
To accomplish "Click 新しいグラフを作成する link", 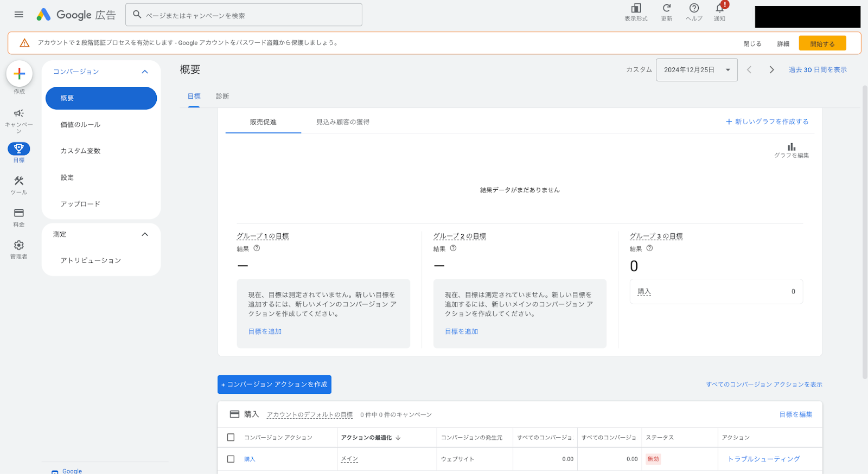I will (x=767, y=121).
